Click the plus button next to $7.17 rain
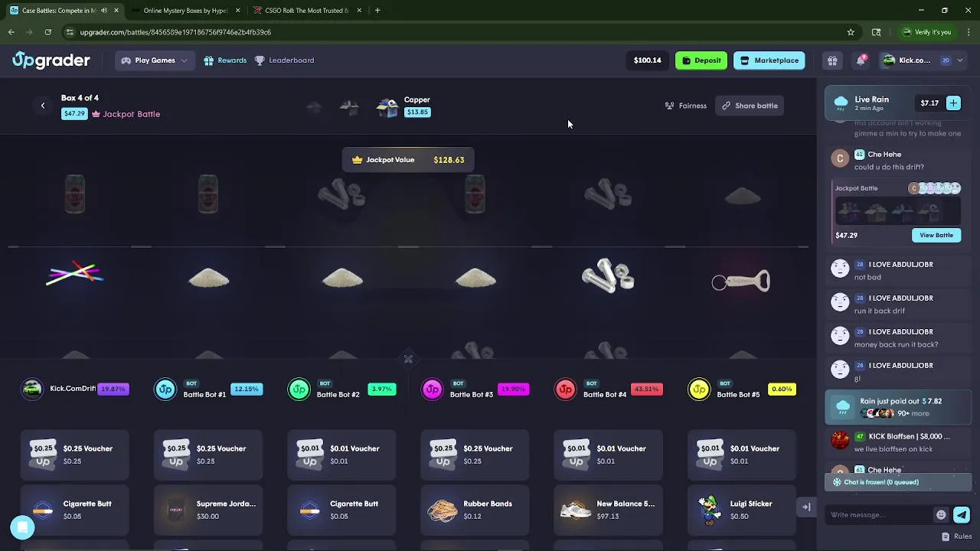 [953, 103]
